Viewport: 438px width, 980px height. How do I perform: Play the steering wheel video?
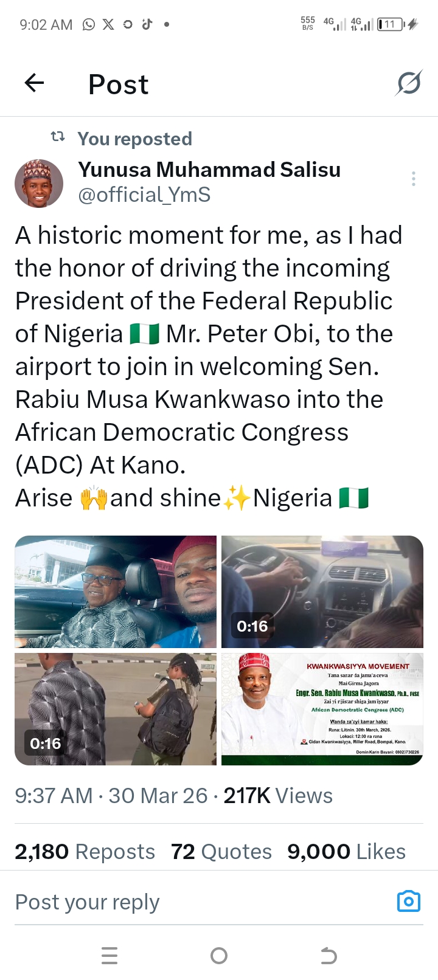point(322,592)
